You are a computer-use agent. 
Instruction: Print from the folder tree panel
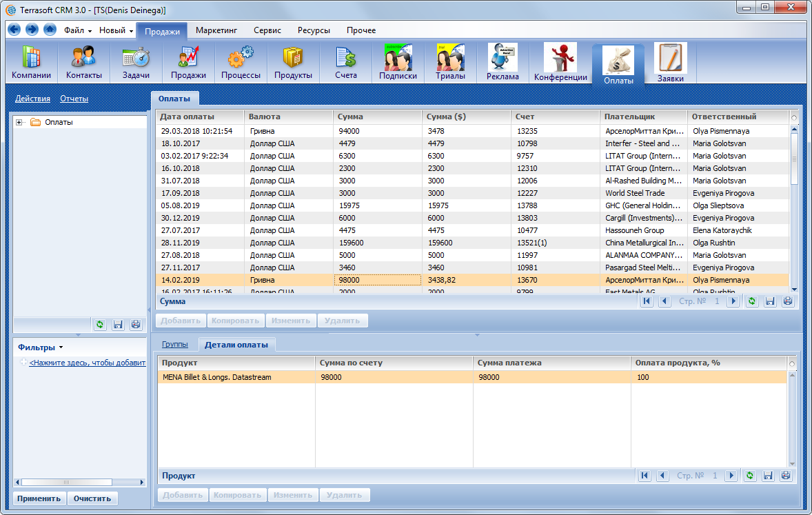click(136, 324)
